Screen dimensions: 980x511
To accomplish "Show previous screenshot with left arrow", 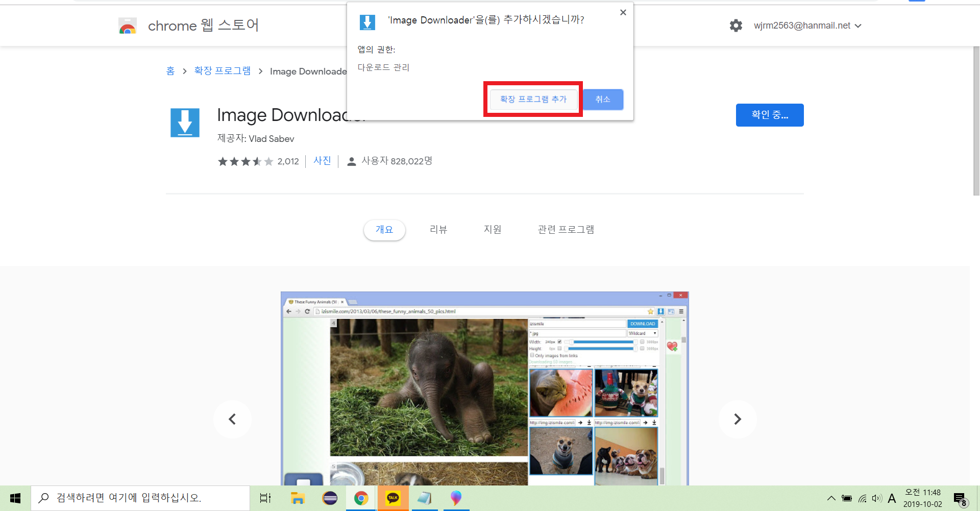I will click(x=232, y=419).
